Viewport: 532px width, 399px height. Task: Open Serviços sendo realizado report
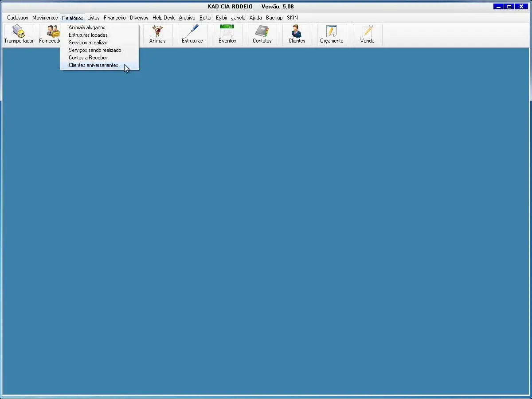(95, 50)
